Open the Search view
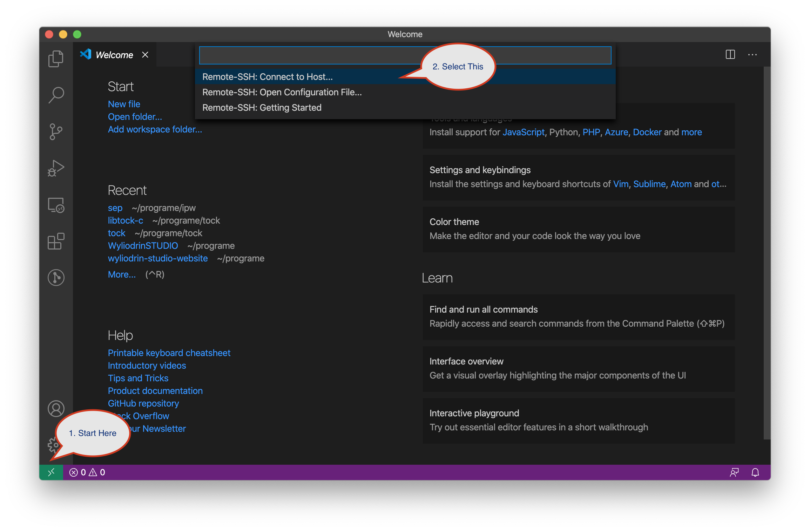 55,95
